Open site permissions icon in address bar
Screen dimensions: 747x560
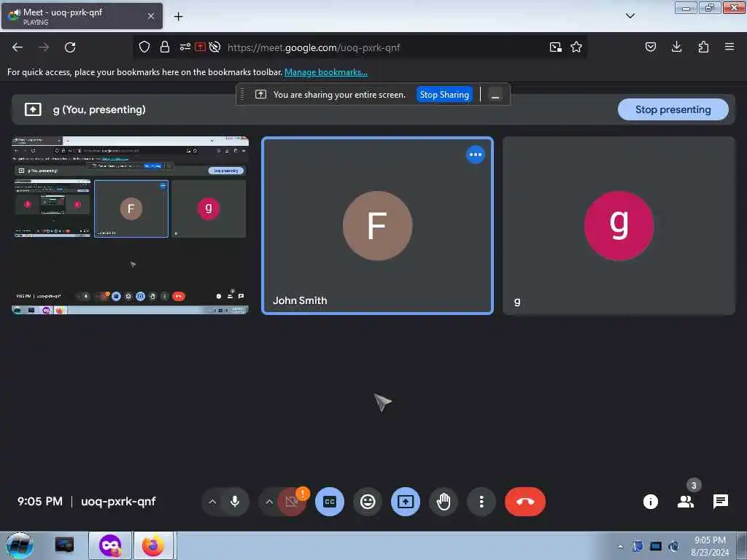(x=185, y=47)
